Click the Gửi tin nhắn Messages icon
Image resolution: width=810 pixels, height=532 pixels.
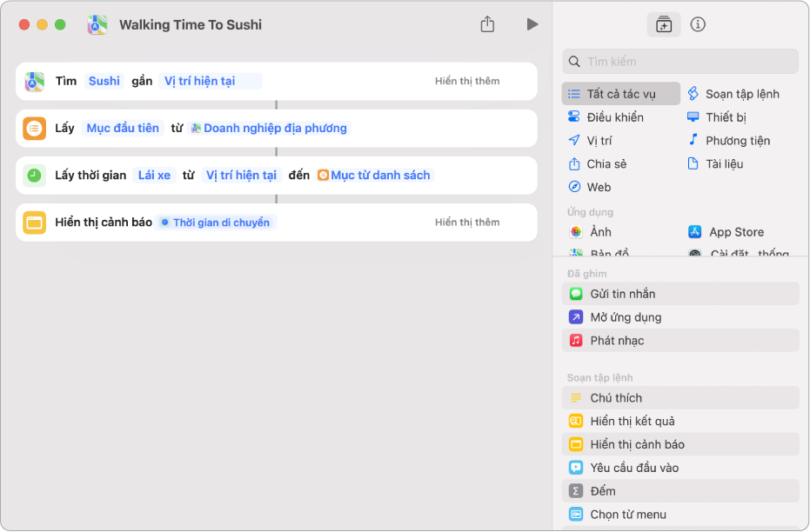[576, 294]
